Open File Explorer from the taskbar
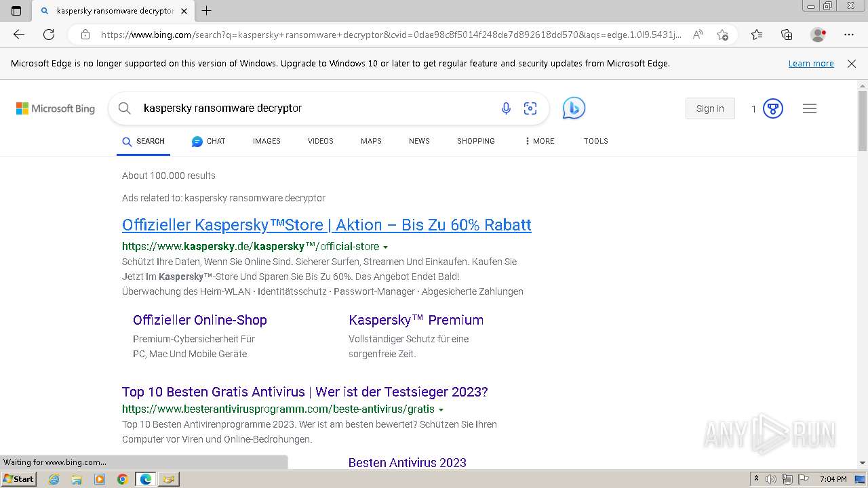This screenshot has width=868, height=488. (x=77, y=479)
